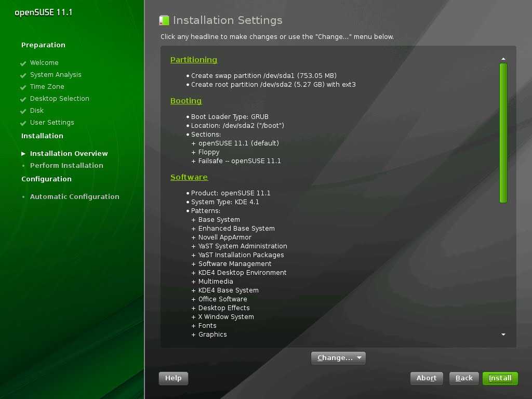Viewport: 532px width, 399px height.
Task: Open the Software settings headline
Action: 189,177
